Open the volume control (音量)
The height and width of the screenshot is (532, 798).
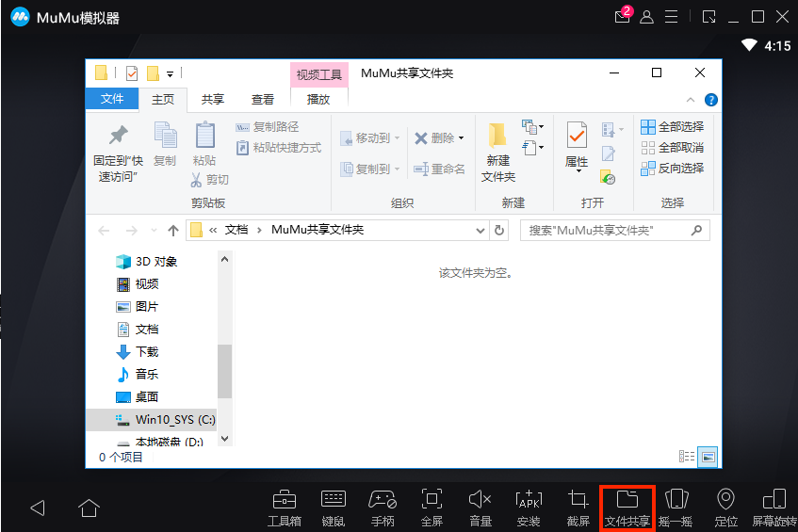(480, 508)
